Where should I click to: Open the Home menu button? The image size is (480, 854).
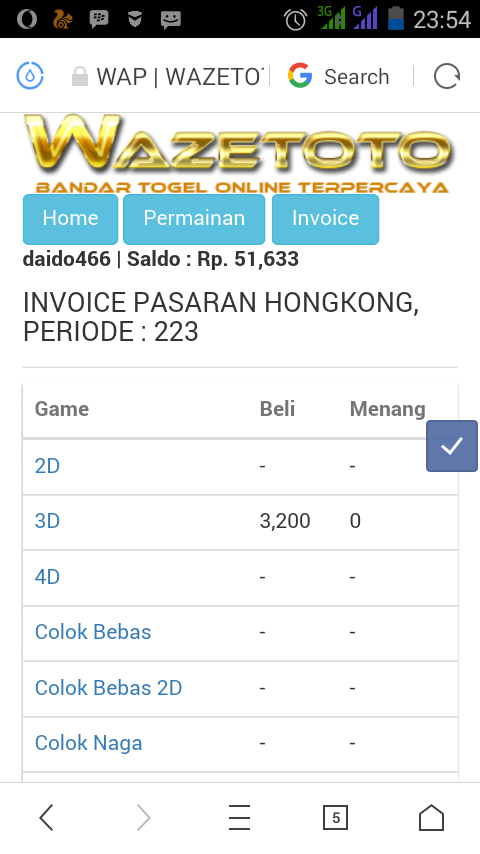point(70,219)
